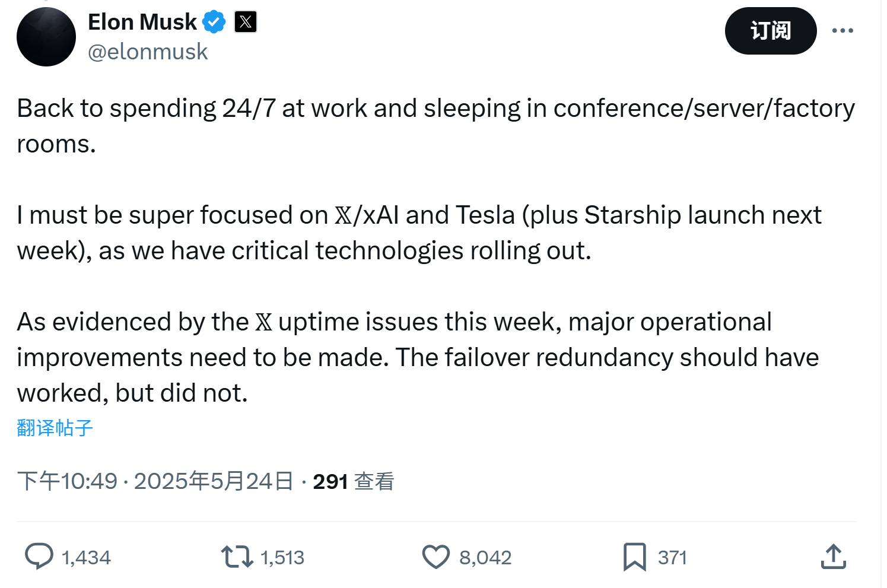Image resolution: width=887 pixels, height=588 pixels.
Task: View the 291 查看 view count
Action: (354, 481)
